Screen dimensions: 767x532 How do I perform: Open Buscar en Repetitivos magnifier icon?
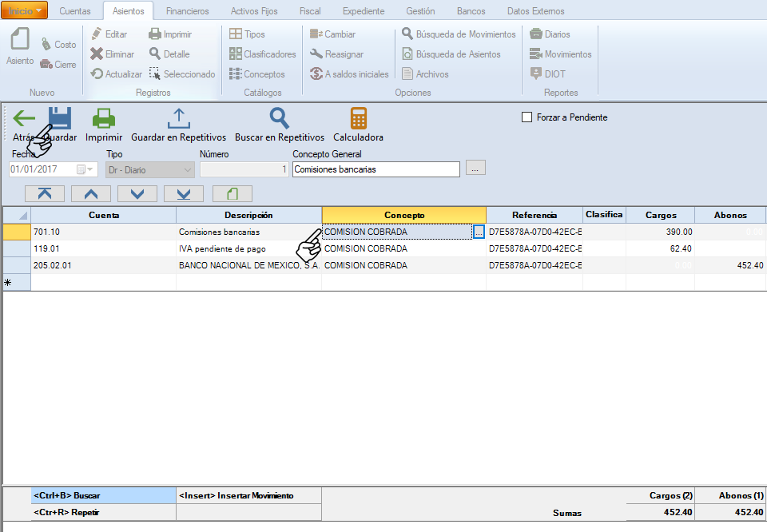[280, 119]
